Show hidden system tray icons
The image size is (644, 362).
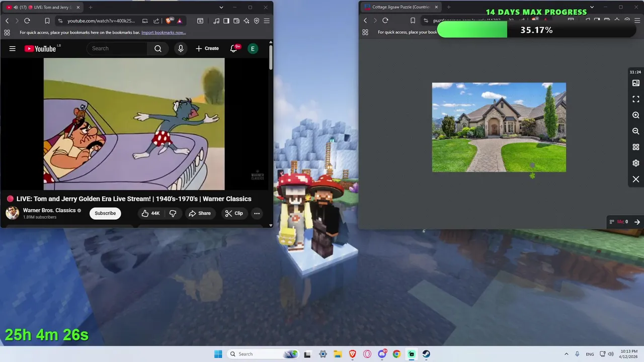(x=566, y=354)
